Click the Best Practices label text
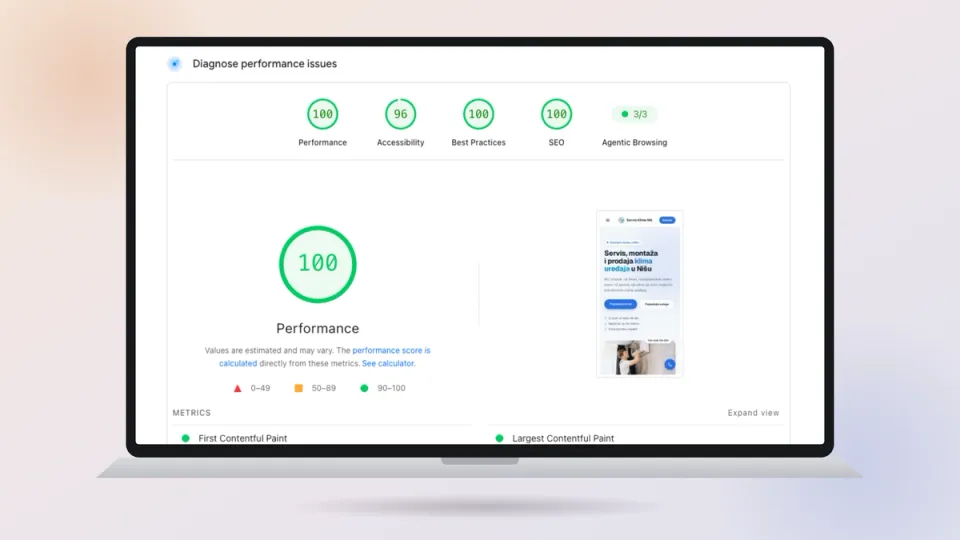This screenshot has width=960, height=540. coord(478,143)
